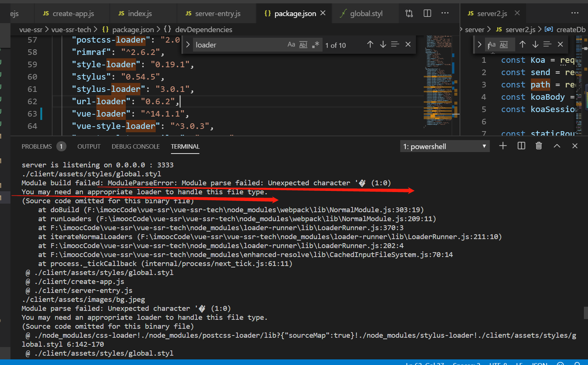Viewport: 588px width, 365px height.
Task: Toggle Find in Selection in left find widget
Action: [x=395, y=44]
